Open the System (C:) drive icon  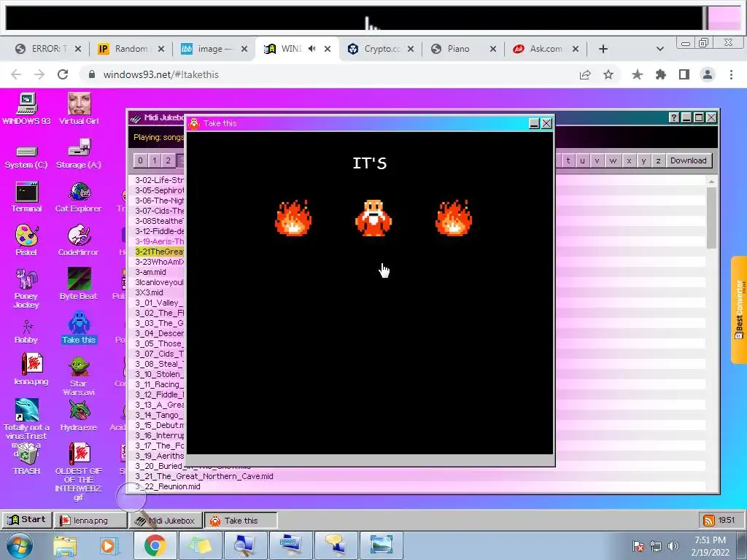point(26,157)
